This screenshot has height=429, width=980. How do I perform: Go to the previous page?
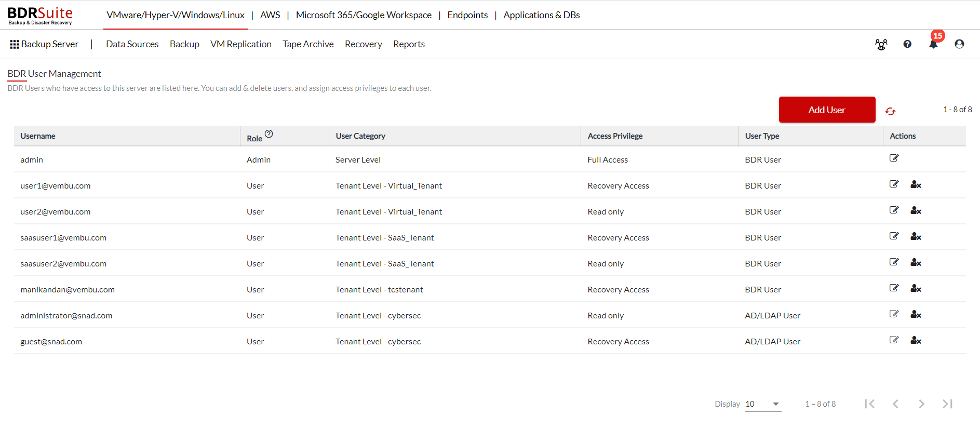click(x=895, y=404)
